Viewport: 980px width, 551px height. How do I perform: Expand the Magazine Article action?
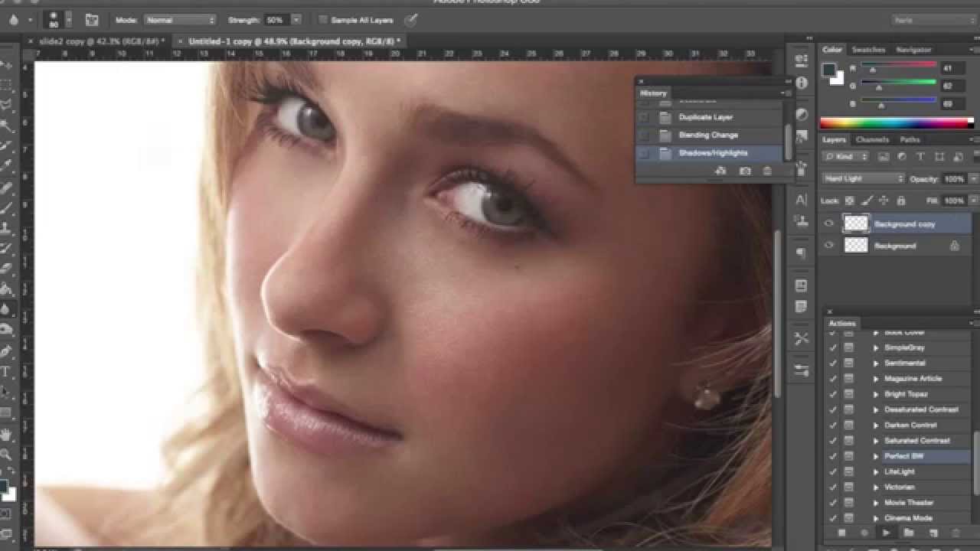coord(876,378)
